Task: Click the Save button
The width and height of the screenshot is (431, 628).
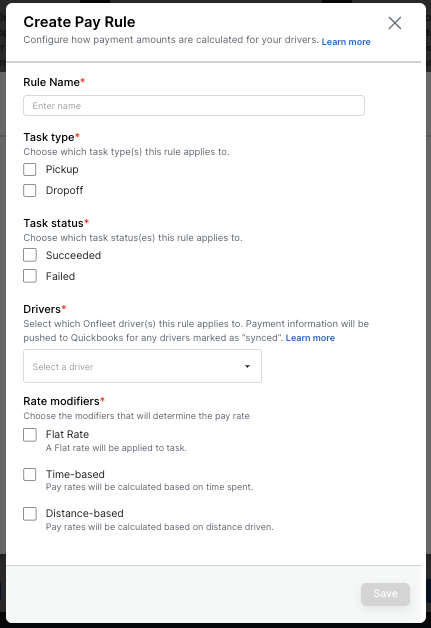Action: coord(385,594)
